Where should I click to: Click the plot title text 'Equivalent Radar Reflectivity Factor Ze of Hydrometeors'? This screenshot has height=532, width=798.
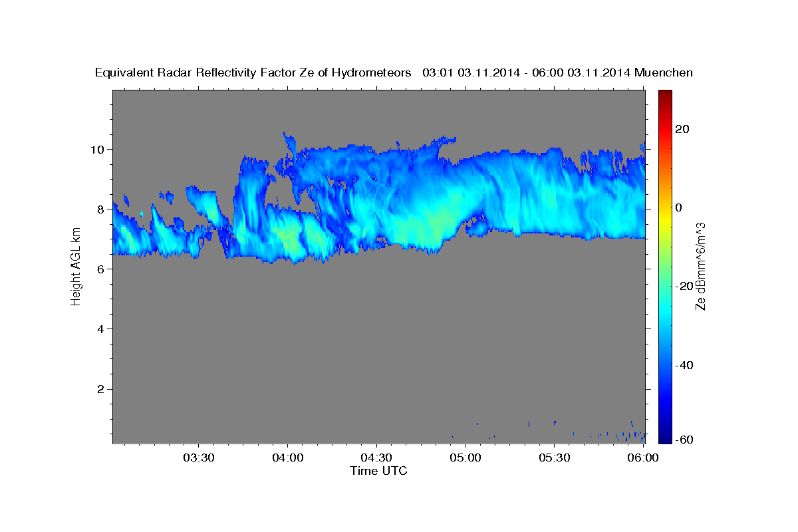[253, 73]
